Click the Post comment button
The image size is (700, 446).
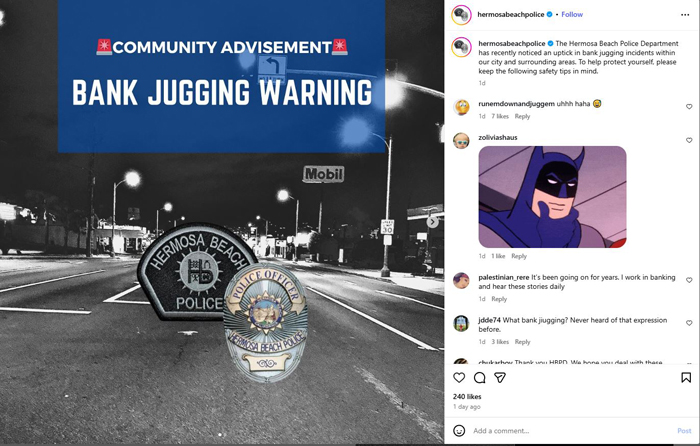[x=684, y=431]
